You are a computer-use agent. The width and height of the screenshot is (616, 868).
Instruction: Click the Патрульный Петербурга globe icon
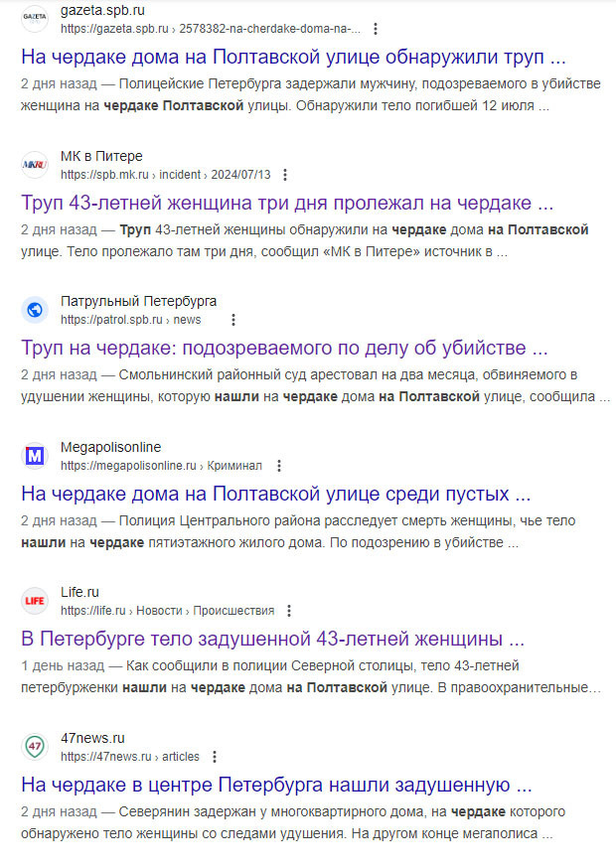[35, 310]
